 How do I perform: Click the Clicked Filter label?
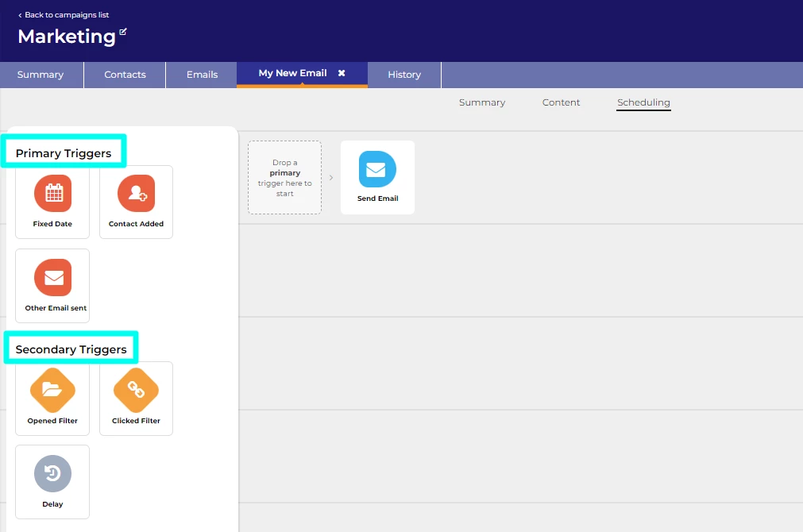(x=136, y=420)
